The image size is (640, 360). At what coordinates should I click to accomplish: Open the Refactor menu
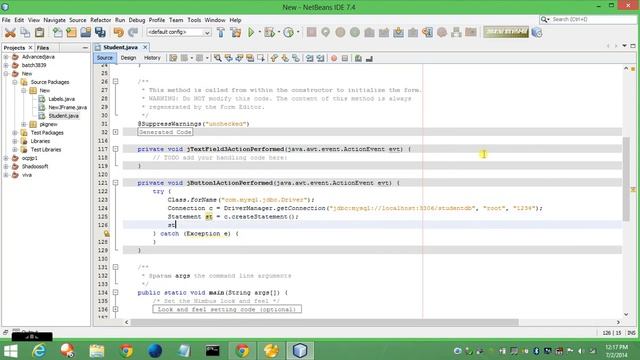100,20
